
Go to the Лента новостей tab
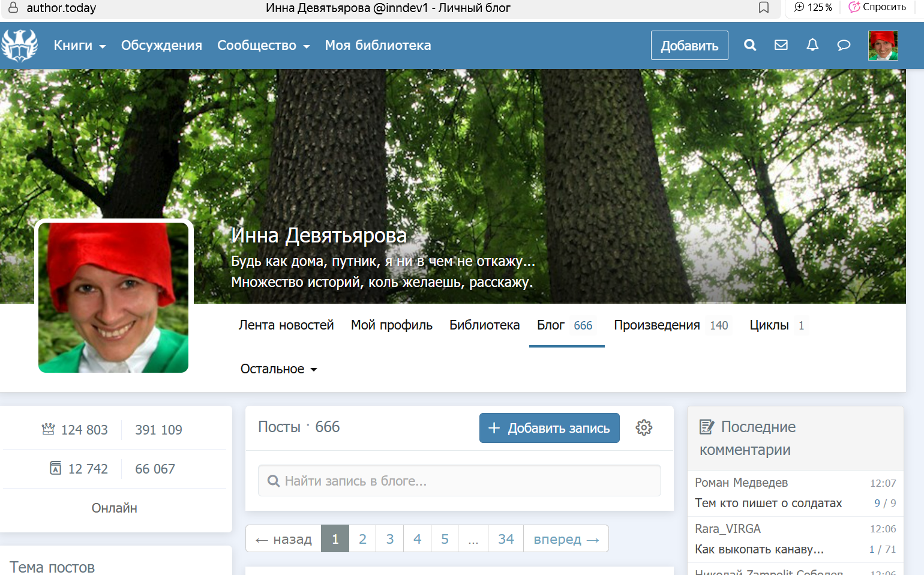click(x=286, y=325)
